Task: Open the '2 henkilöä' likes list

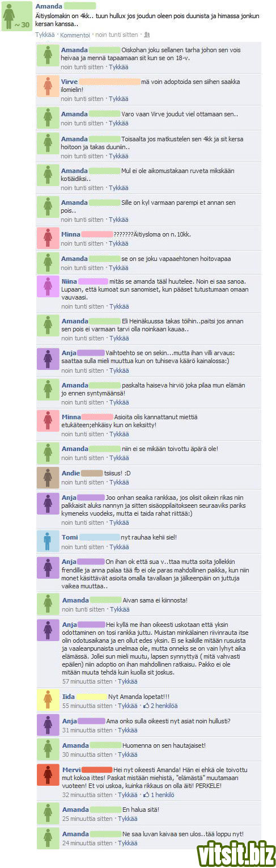Action: tap(164, 706)
